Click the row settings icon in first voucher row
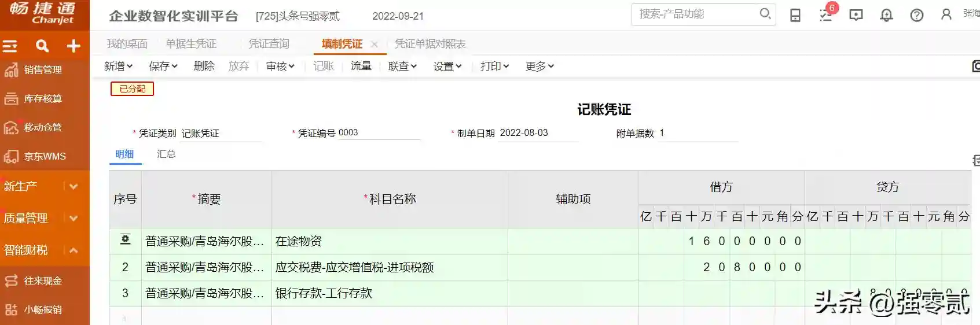Viewport: 980px width, 325px height. coord(125,239)
